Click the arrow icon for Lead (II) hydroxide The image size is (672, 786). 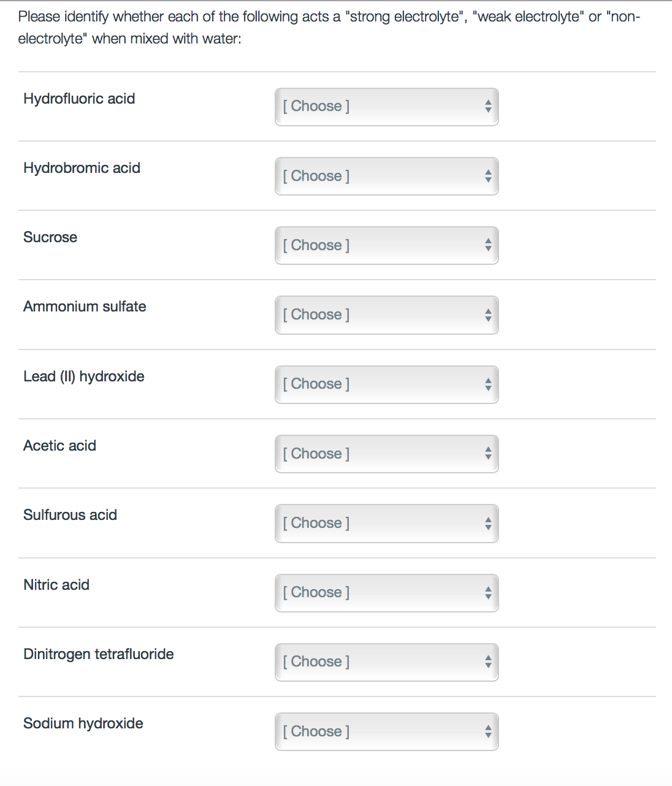point(488,384)
